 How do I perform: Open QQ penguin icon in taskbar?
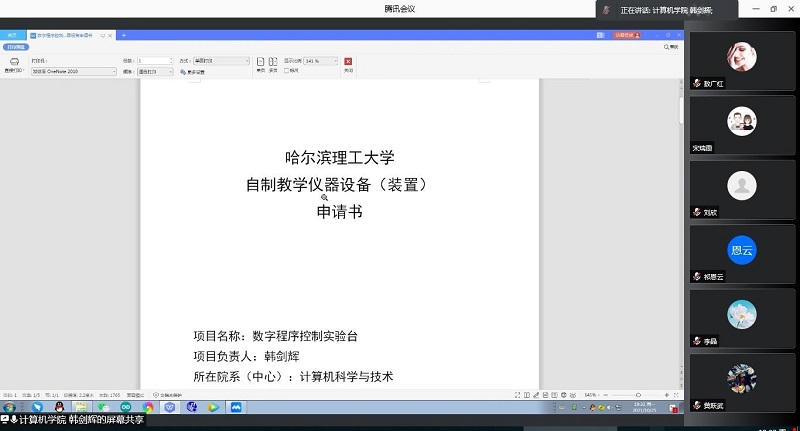click(59, 408)
